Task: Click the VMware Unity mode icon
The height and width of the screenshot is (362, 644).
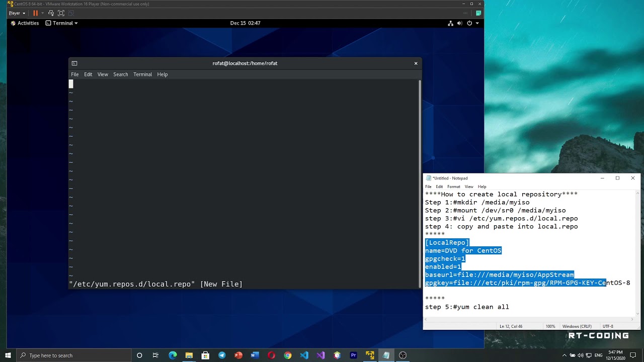Action: click(x=71, y=13)
